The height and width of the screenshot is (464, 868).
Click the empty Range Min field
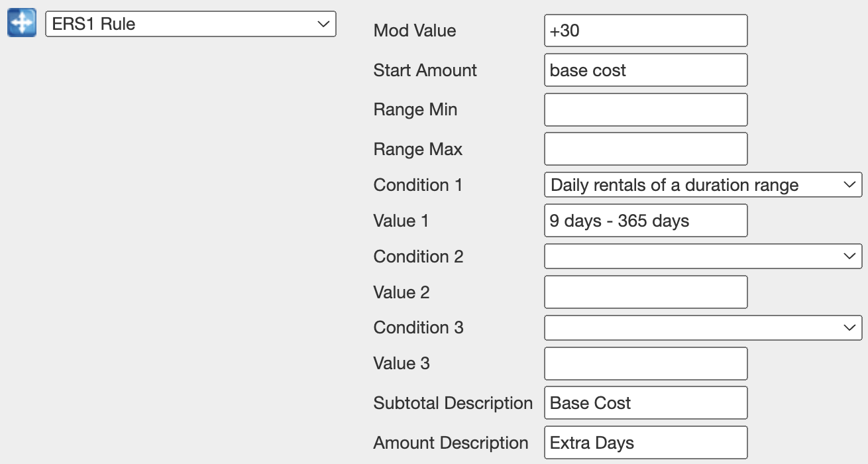point(645,109)
